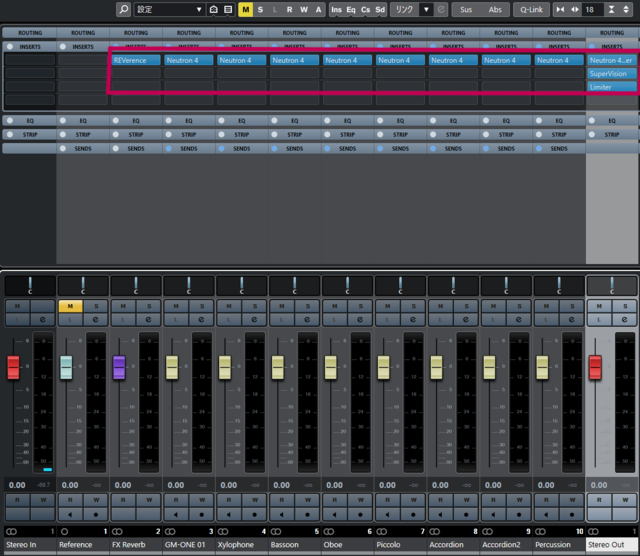The image size is (640, 556).
Task: Open channel settings e on Bassoon
Action: point(307,319)
